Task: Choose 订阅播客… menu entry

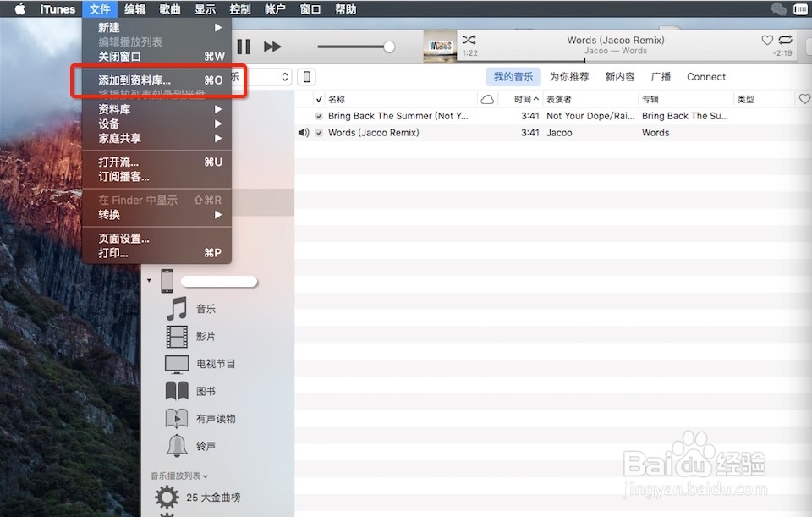Action: [157, 177]
